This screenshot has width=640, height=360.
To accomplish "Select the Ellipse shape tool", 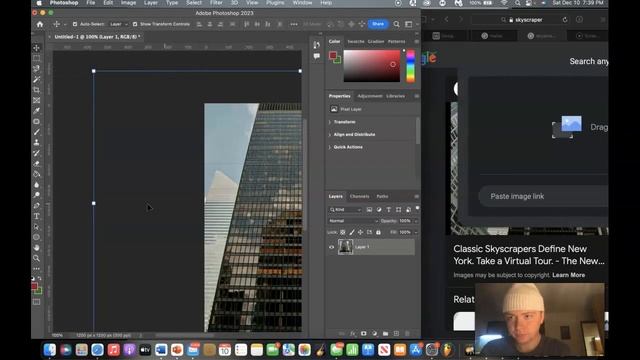I will coord(36,237).
